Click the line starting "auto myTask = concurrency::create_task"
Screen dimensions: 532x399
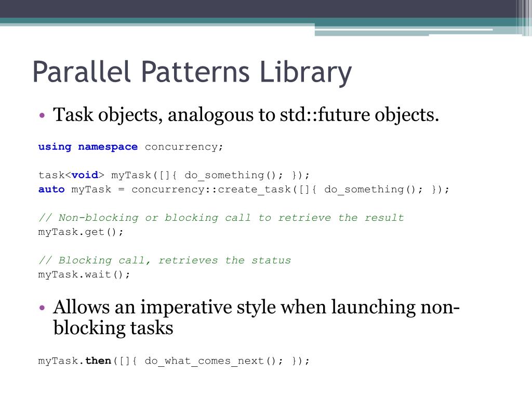pos(244,189)
